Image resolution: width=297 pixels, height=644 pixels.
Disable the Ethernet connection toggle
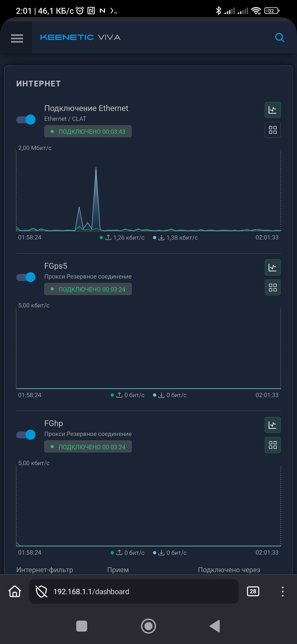tap(26, 119)
